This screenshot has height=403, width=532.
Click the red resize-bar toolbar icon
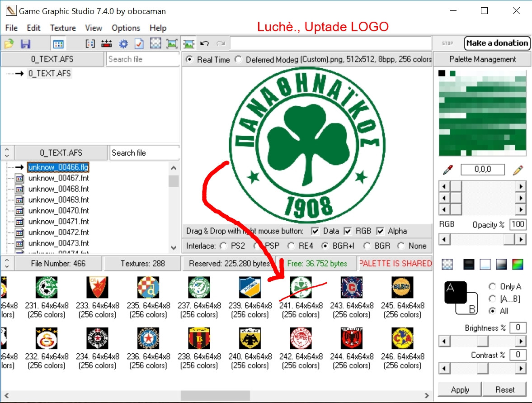[106, 43]
